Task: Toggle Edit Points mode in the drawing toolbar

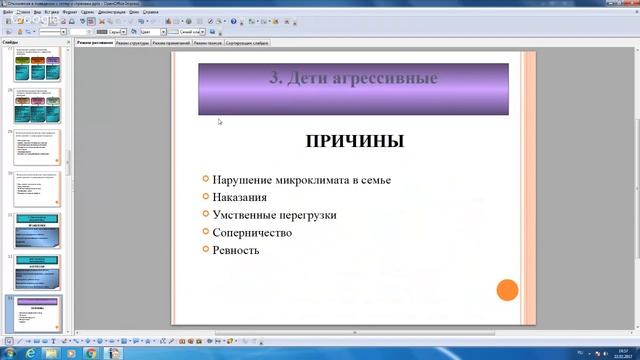Action: (162, 341)
